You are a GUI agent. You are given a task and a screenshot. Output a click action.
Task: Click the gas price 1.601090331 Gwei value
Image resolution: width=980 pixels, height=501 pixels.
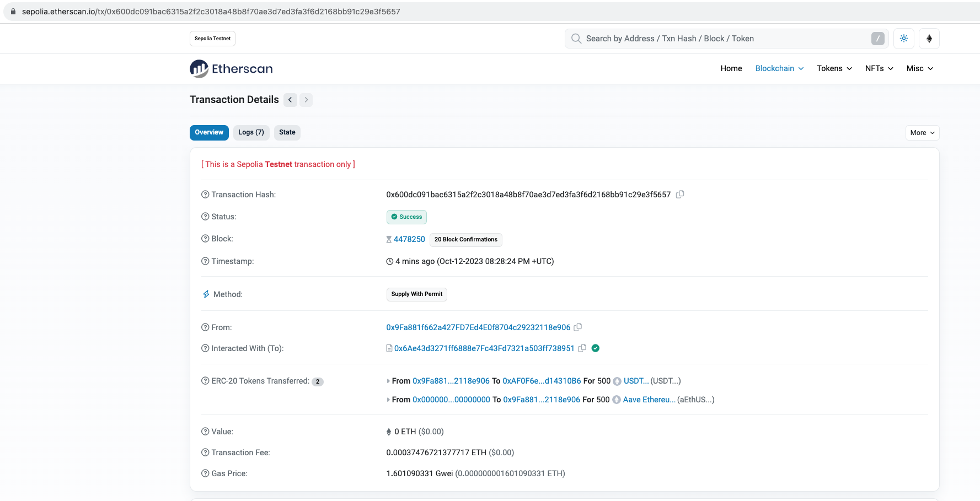coord(420,473)
